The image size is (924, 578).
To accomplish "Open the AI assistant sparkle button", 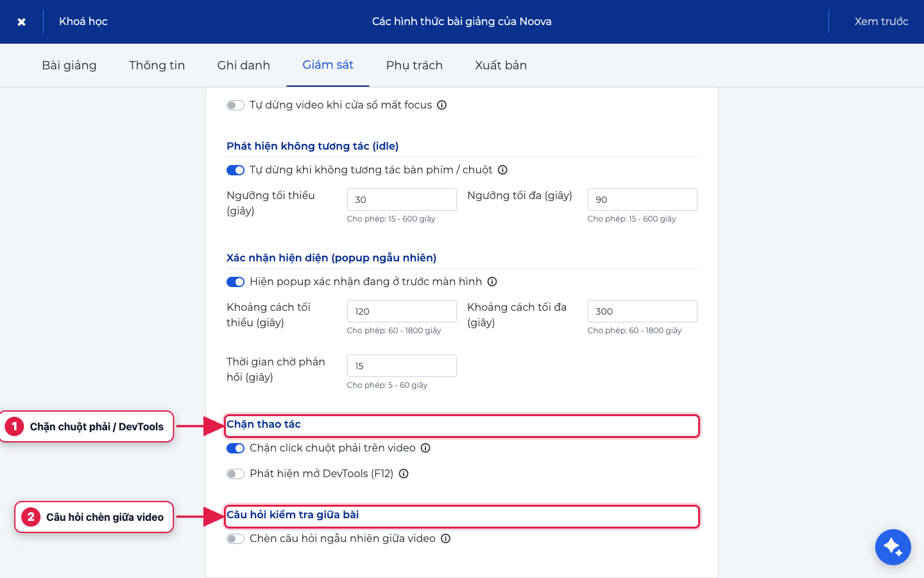I will pos(893,547).
